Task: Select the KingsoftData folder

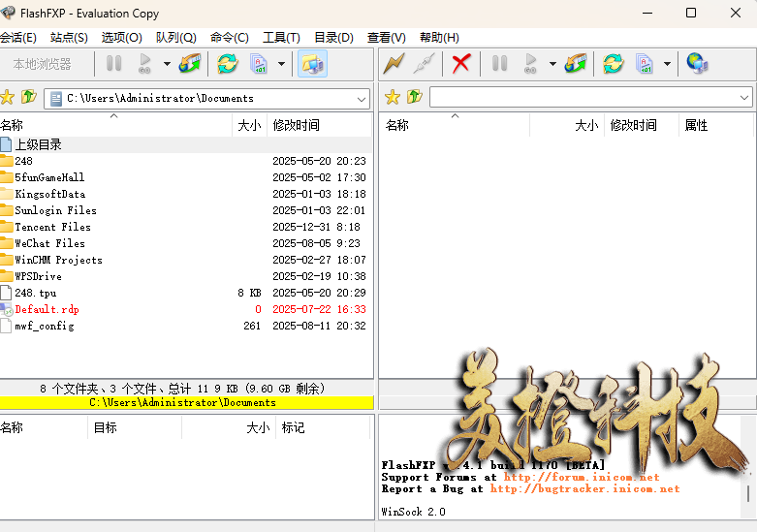Action: point(186,194)
